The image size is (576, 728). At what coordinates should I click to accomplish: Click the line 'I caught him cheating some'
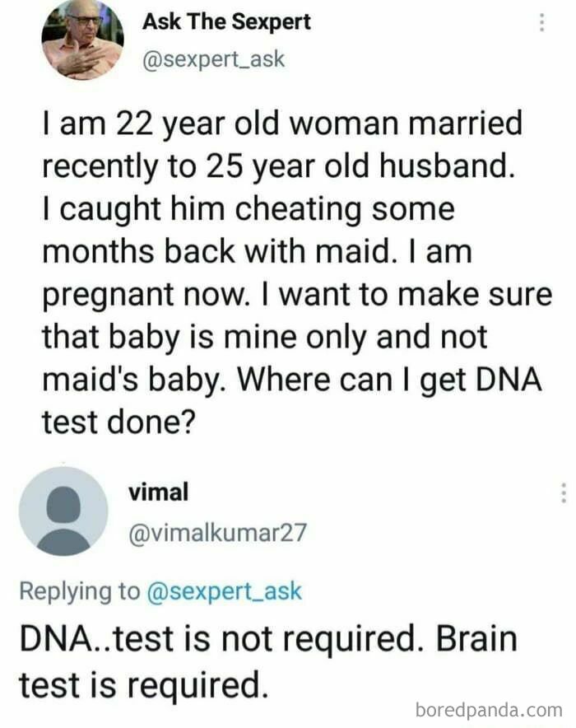click(x=247, y=209)
